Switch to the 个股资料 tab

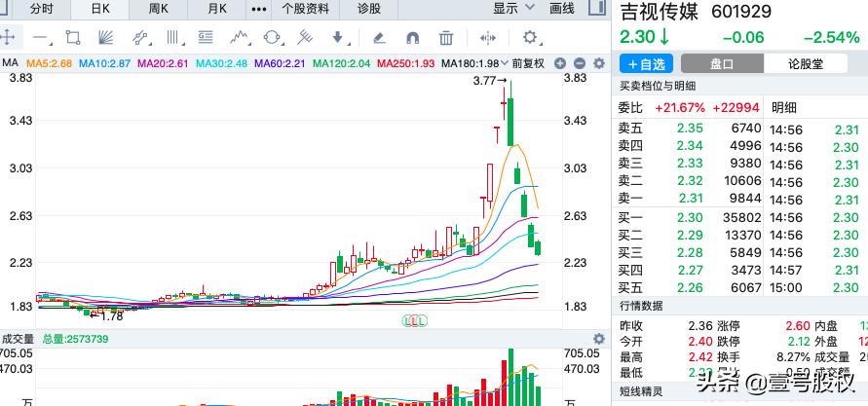tap(305, 9)
